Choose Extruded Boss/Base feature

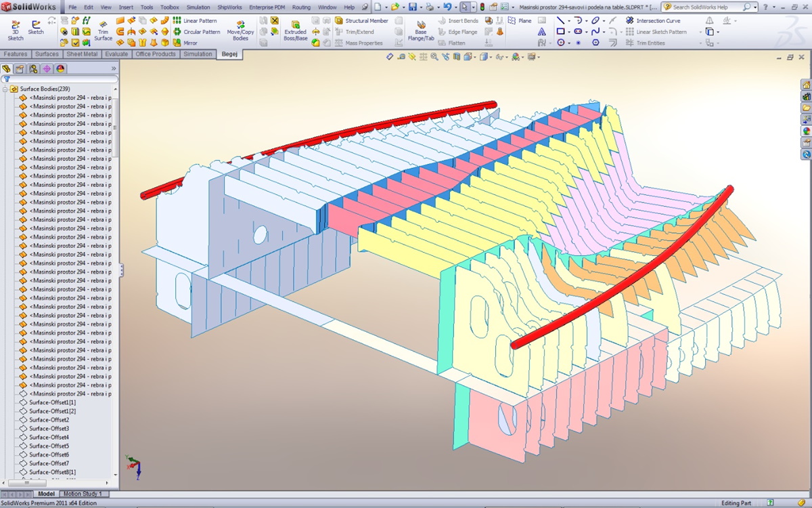[295, 30]
